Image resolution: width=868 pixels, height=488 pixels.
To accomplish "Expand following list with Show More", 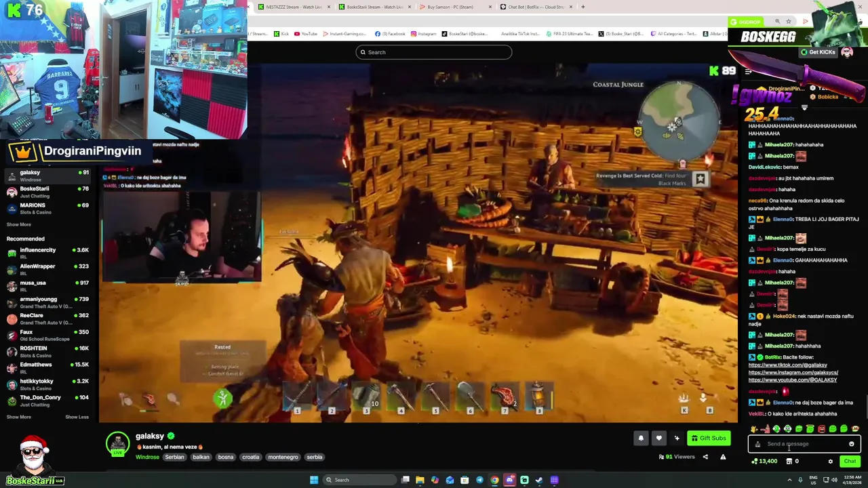I will (19, 224).
